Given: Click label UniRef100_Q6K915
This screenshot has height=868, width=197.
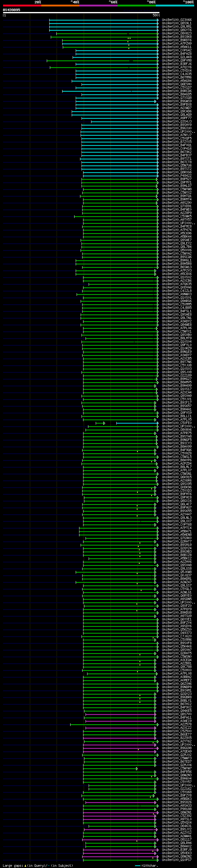Looking at the screenshot, I should 176,477.
